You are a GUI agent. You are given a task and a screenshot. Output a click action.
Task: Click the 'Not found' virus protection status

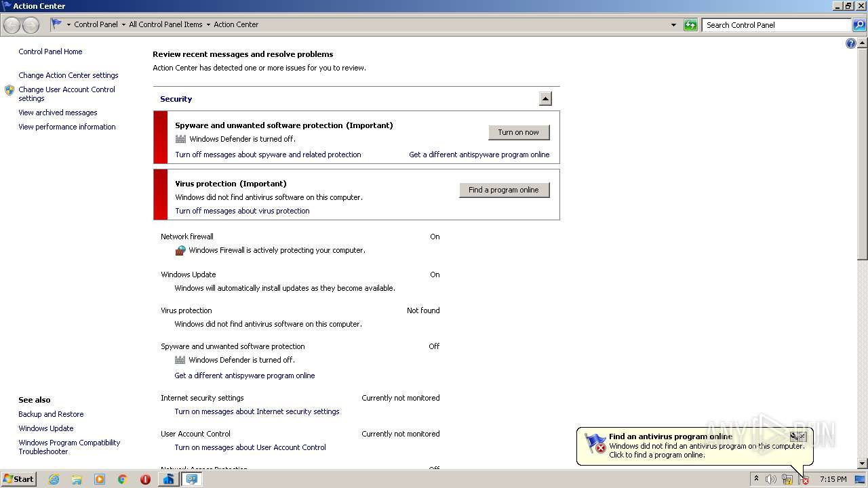tap(423, 310)
